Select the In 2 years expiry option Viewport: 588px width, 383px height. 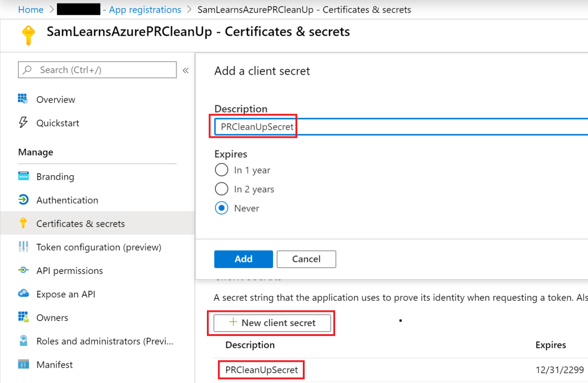tap(221, 189)
